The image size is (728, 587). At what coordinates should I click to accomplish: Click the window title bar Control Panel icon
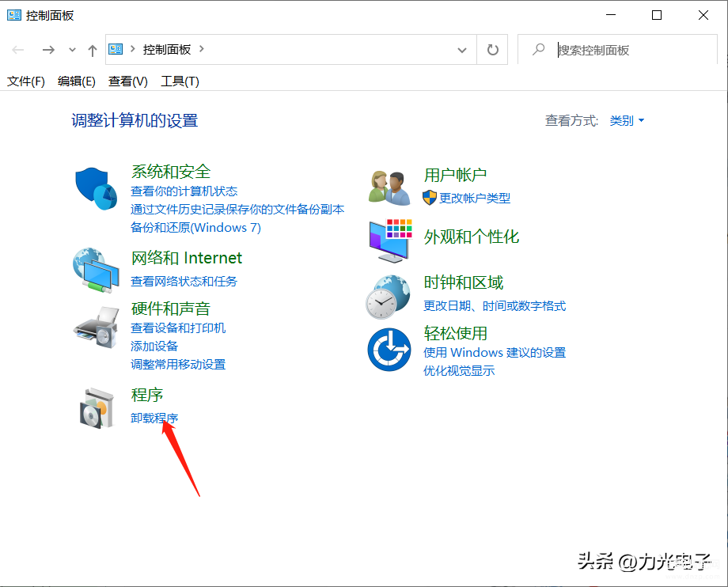coord(14,15)
